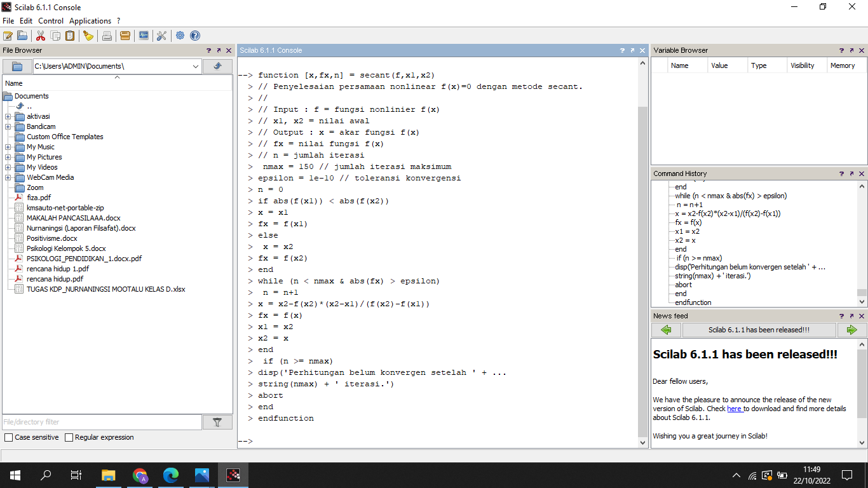
Task: Click the Open file toolbar icon
Action: (22, 36)
